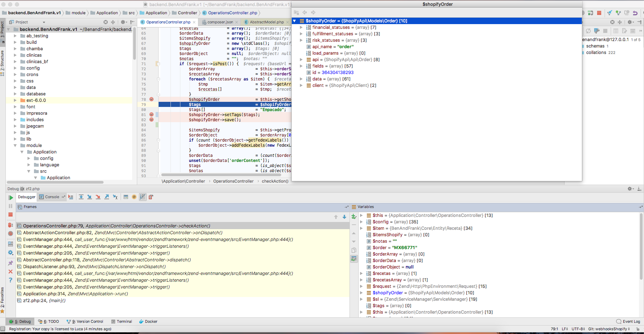Screen dimensions: 644x334
Task: Click the Show Execution Point icon
Action: (71, 197)
